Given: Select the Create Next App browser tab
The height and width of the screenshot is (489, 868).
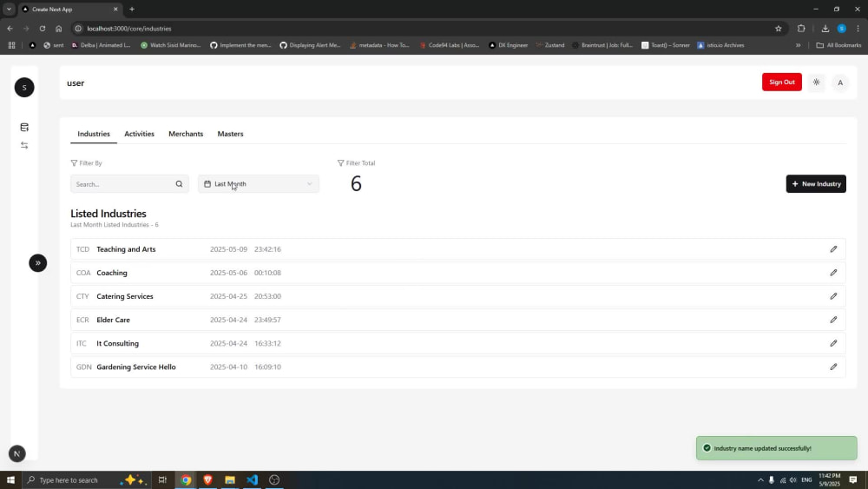Looking at the screenshot, I should (x=69, y=10).
